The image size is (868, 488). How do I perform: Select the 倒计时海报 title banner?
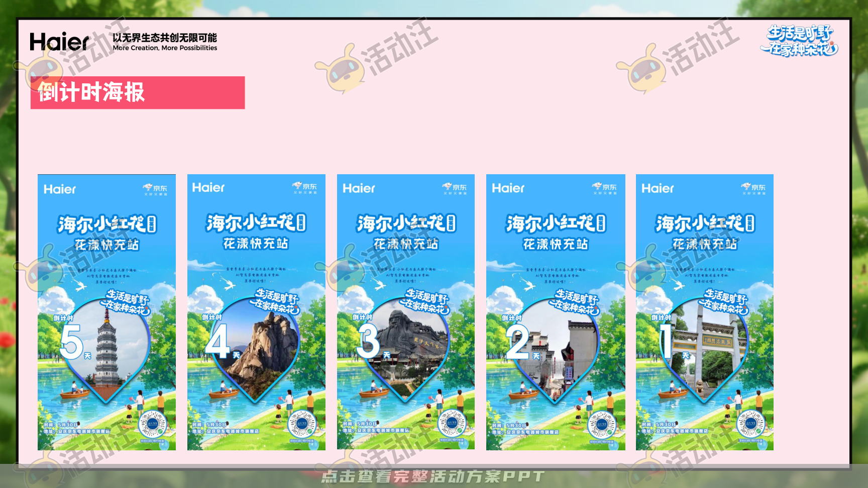pos(138,92)
